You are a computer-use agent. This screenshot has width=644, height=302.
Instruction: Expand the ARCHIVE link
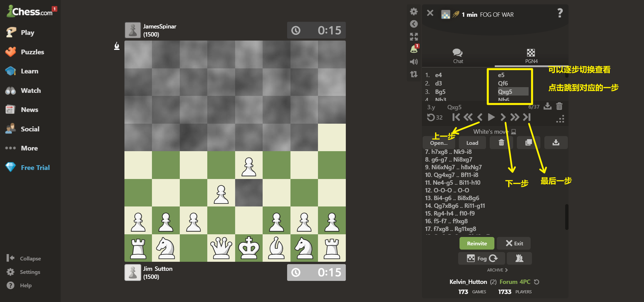click(497, 270)
